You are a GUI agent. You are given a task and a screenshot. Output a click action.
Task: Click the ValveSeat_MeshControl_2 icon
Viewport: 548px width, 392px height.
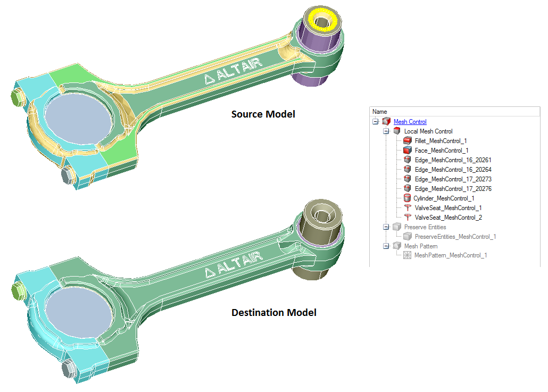[x=408, y=218]
